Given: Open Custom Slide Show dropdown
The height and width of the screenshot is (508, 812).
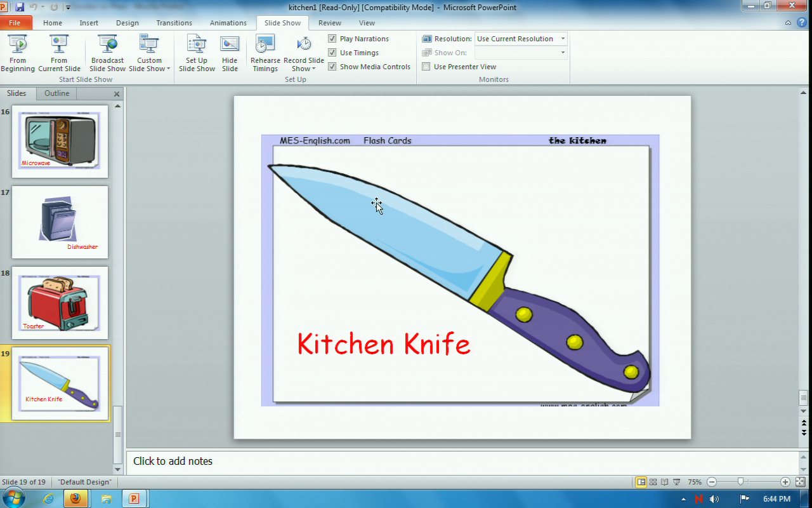Looking at the screenshot, I should click(x=150, y=65).
